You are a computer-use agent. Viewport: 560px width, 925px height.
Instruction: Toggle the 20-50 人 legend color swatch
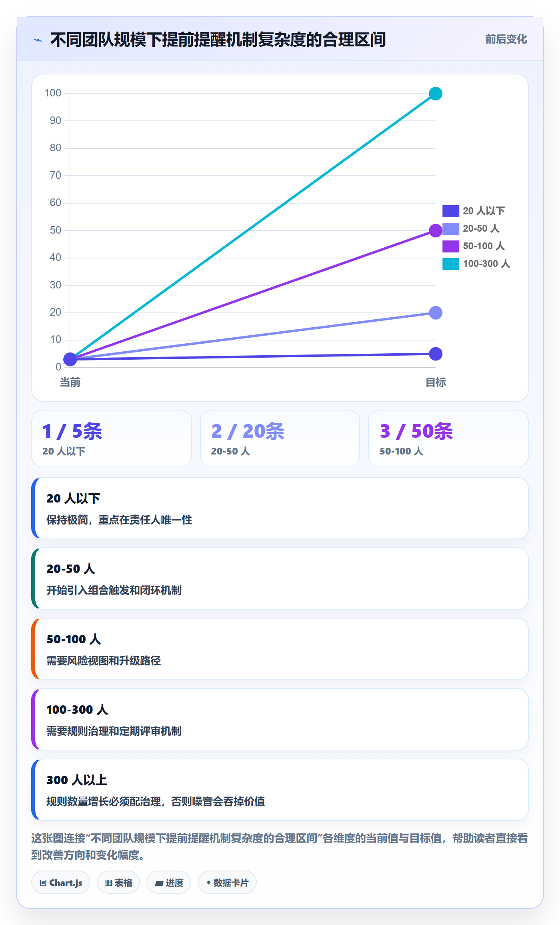(450, 228)
